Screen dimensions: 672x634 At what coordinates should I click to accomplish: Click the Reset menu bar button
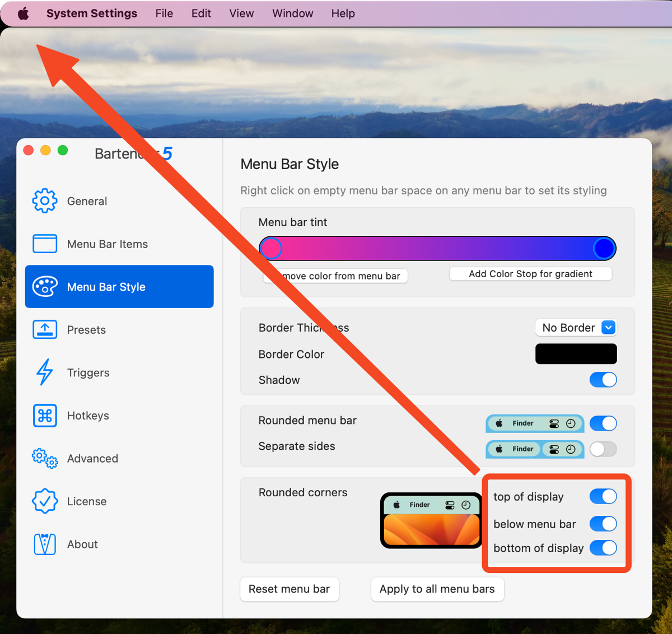(x=289, y=589)
